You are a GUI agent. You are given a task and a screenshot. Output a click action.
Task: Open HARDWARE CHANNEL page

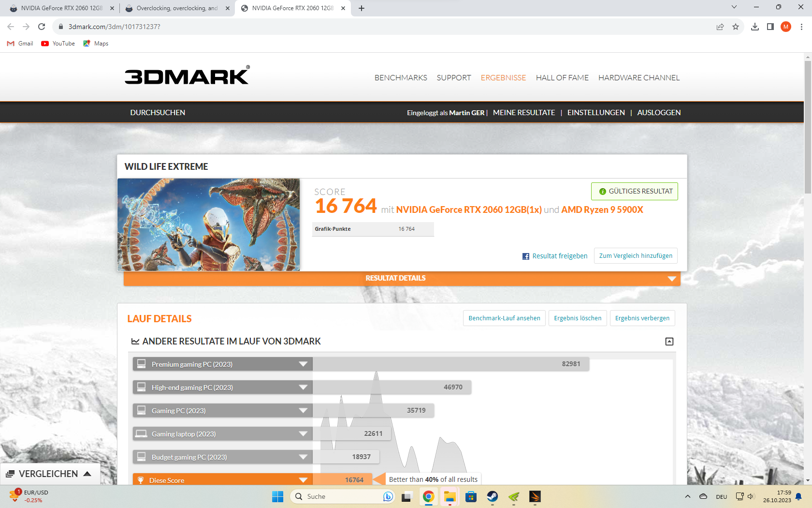coord(639,78)
